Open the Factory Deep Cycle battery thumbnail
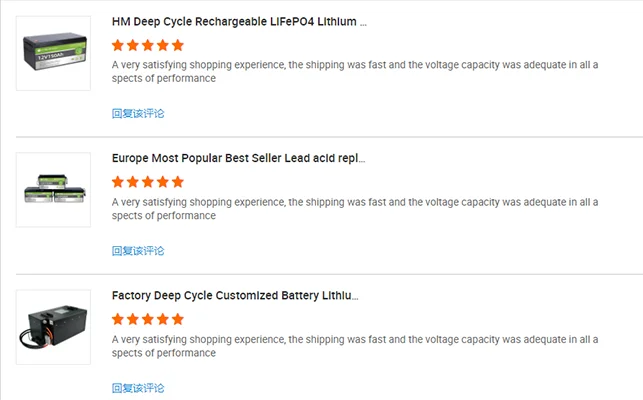This screenshot has height=400, width=643. pos(53,327)
